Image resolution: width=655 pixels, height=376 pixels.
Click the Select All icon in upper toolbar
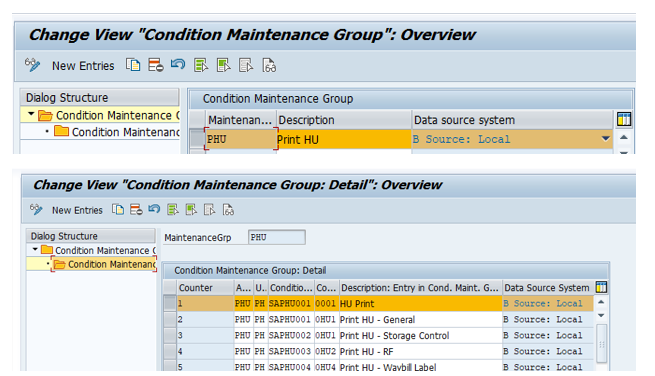[201, 65]
